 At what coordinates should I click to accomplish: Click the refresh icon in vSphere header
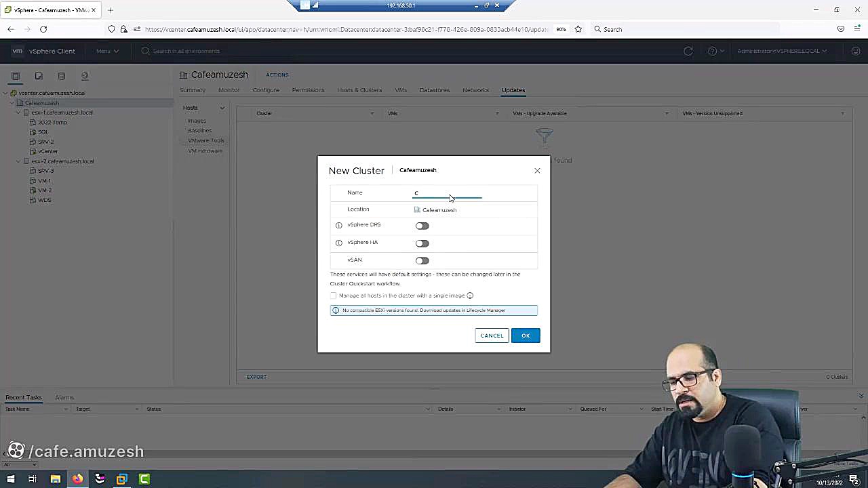(x=688, y=51)
